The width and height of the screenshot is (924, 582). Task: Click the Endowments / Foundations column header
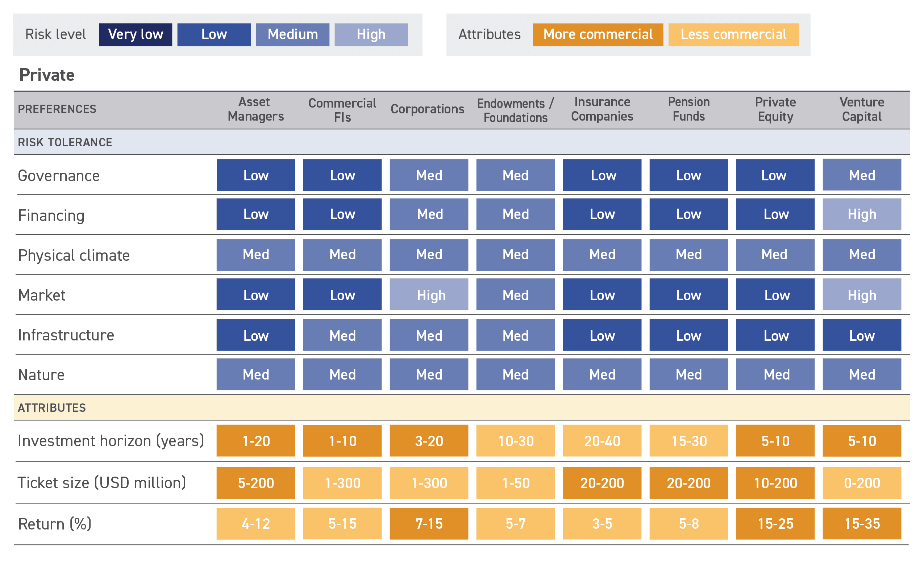515,110
